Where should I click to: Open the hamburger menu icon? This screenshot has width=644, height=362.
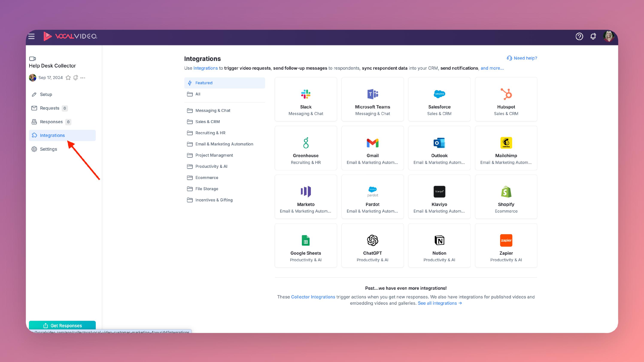pos(32,36)
